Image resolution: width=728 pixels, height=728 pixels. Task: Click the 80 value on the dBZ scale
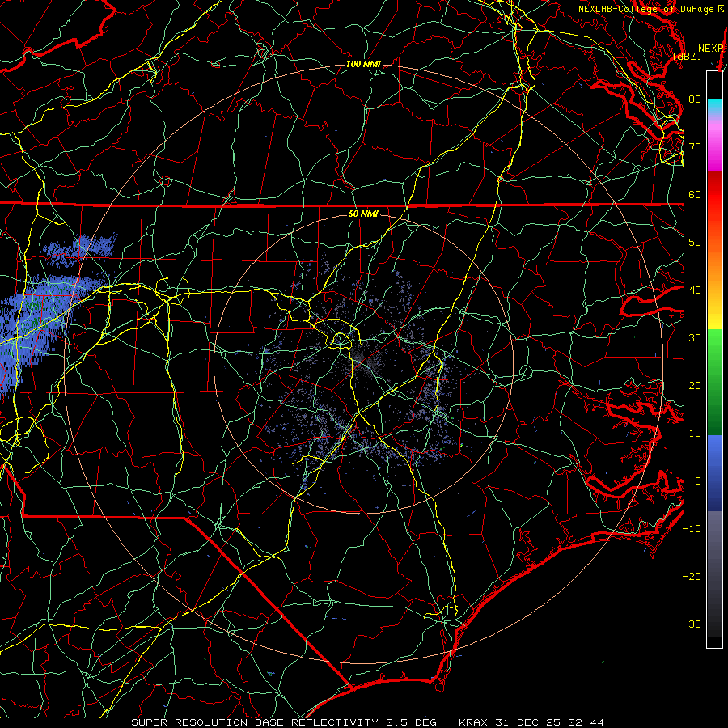point(695,99)
